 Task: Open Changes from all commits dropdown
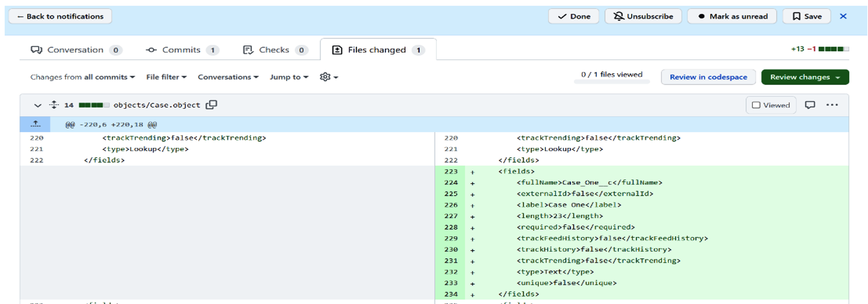pos(83,77)
